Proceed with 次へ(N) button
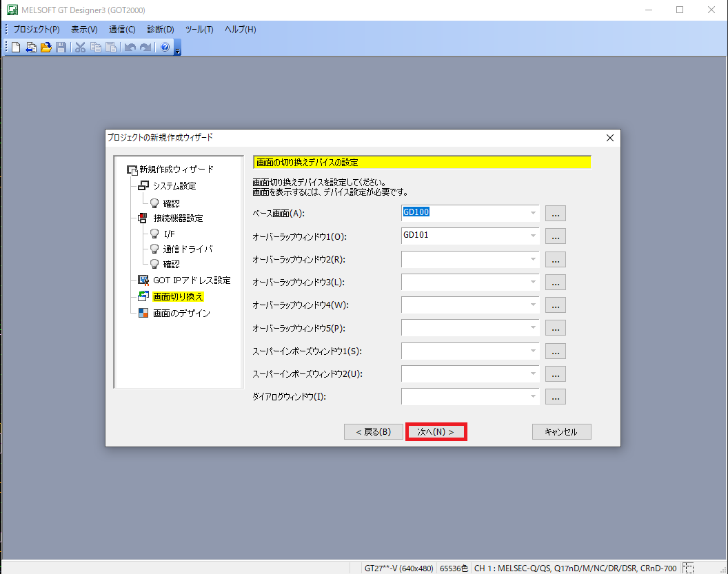 (436, 431)
